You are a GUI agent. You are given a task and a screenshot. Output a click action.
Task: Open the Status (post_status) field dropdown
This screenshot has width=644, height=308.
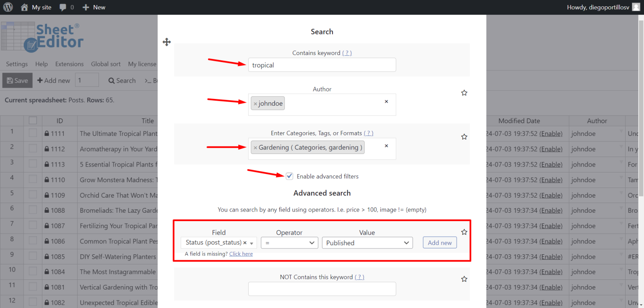point(218,242)
